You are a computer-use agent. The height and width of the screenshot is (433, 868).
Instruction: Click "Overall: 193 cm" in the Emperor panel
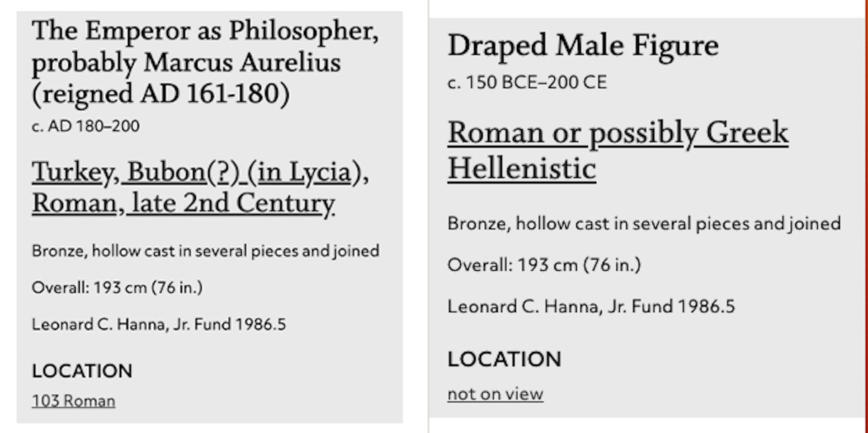point(117,287)
